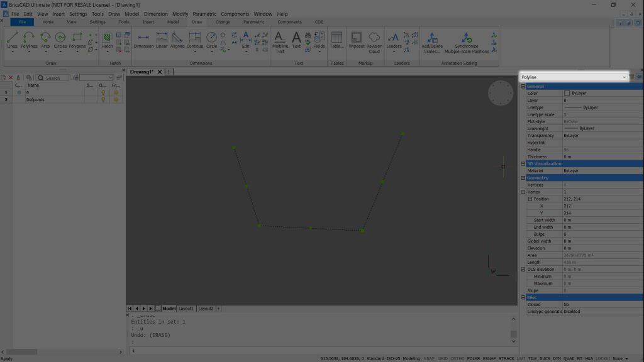Open the entity type dropdown showing Polyline
This screenshot has height=362, width=644.
pyautogui.click(x=623, y=77)
